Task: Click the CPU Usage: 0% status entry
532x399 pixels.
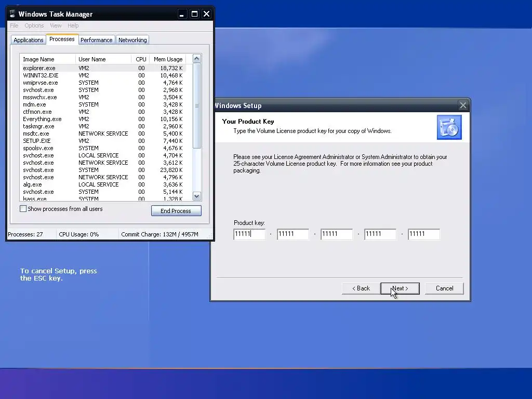Action: point(79,234)
